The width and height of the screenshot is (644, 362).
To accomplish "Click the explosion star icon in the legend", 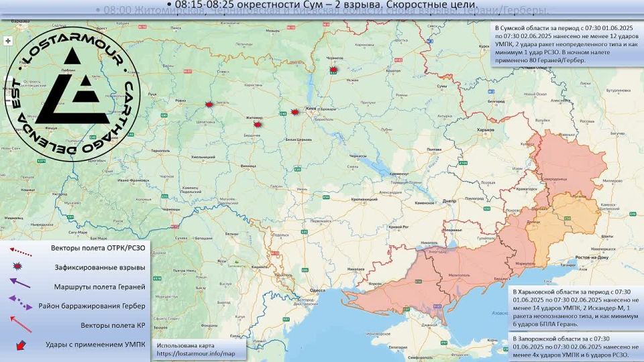I will [x=18, y=268].
